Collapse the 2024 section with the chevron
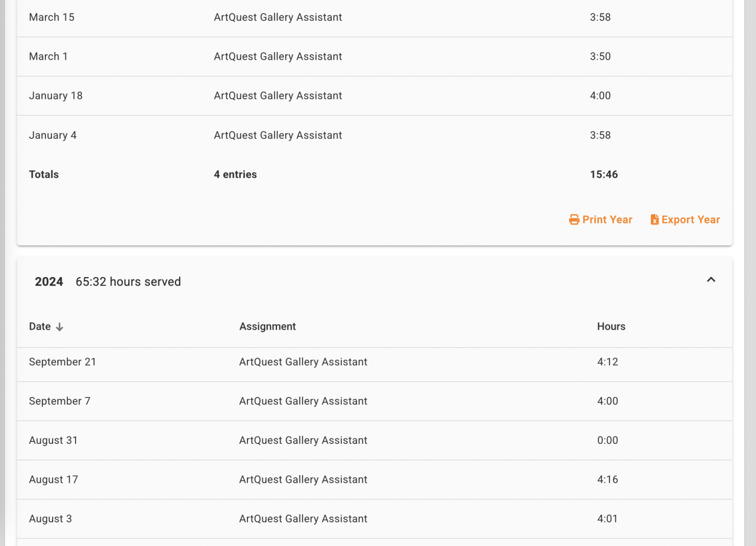Image resolution: width=756 pixels, height=546 pixels. (711, 280)
